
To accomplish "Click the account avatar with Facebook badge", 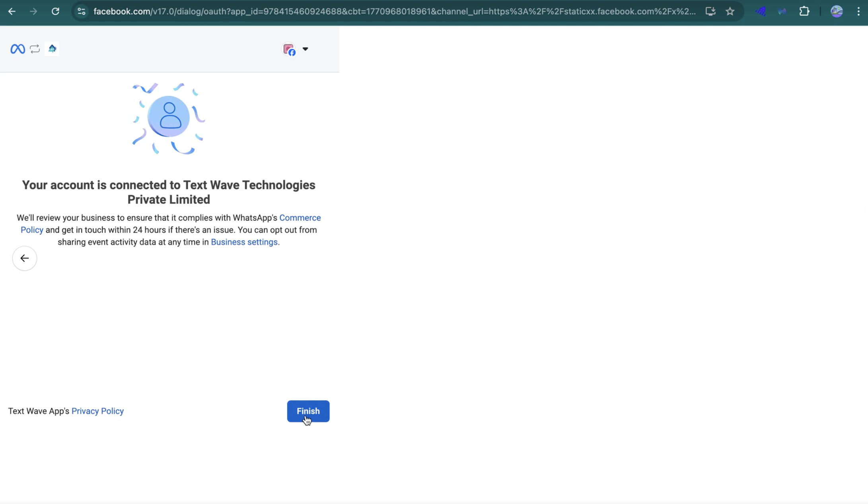I will point(289,49).
